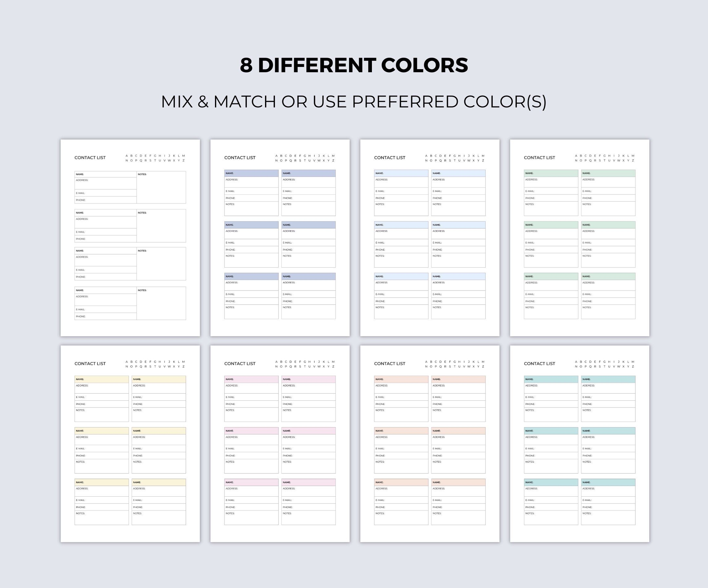Select the teal contact list page
Screen dimensions: 708x588
[579, 444]
